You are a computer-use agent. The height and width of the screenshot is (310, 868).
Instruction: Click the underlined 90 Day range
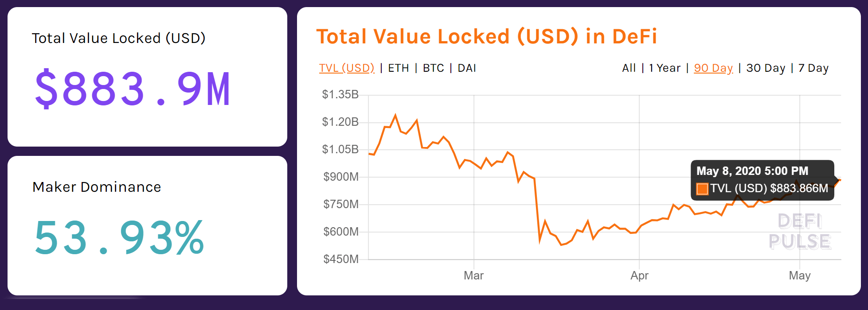tap(713, 68)
